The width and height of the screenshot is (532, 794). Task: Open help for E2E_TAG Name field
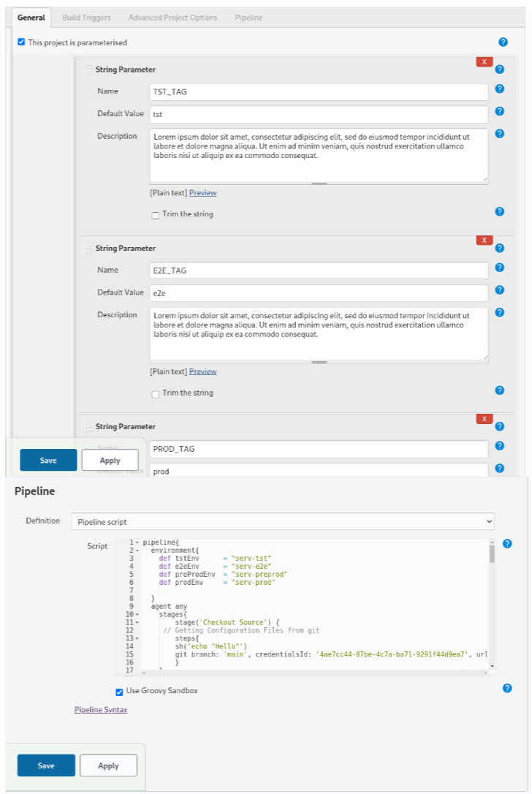pos(500,268)
